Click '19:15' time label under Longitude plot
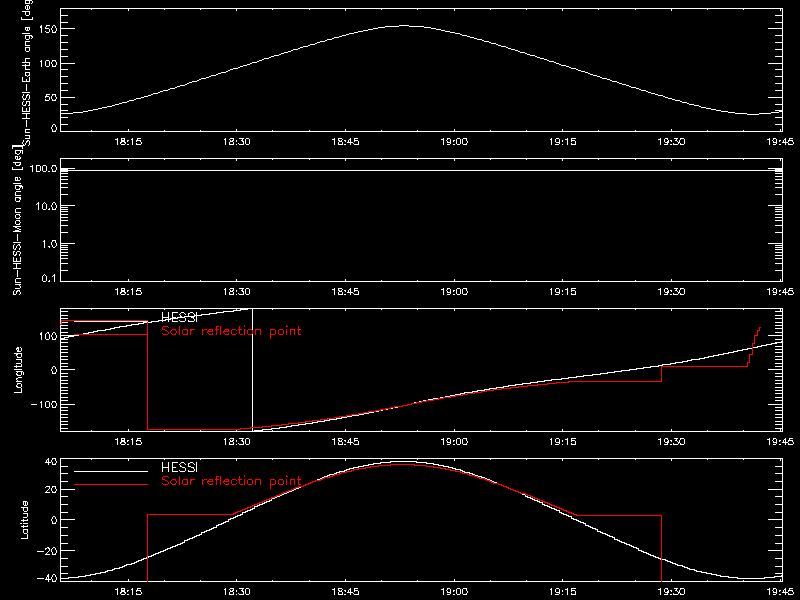The image size is (800, 600). pyautogui.click(x=563, y=442)
